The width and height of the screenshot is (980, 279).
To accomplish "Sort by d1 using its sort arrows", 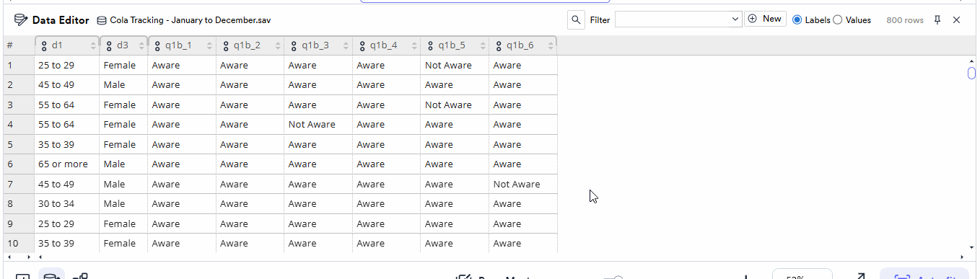I will point(93,46).
